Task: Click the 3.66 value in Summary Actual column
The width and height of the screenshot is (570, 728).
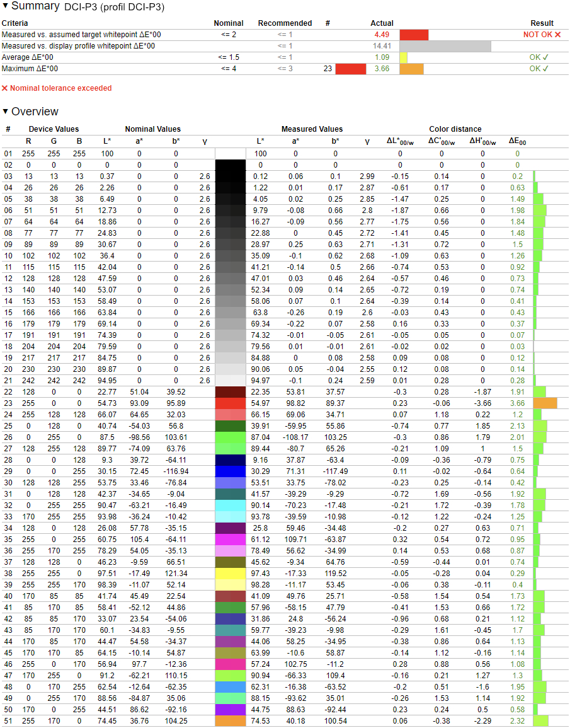Action: 382,69
